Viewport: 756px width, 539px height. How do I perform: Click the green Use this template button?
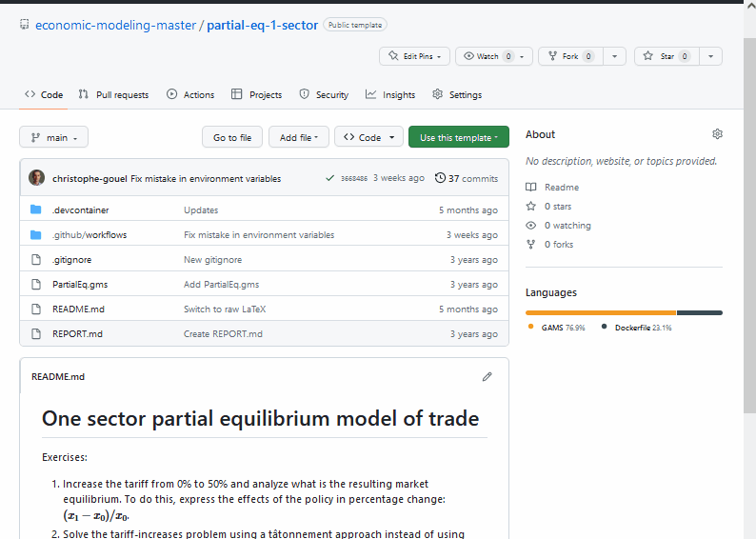[x=459, y=137]
